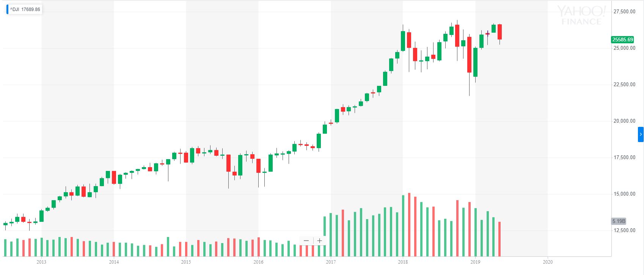Click the zoom in plus button
The image size is (644, 275).
click(320, 240)
